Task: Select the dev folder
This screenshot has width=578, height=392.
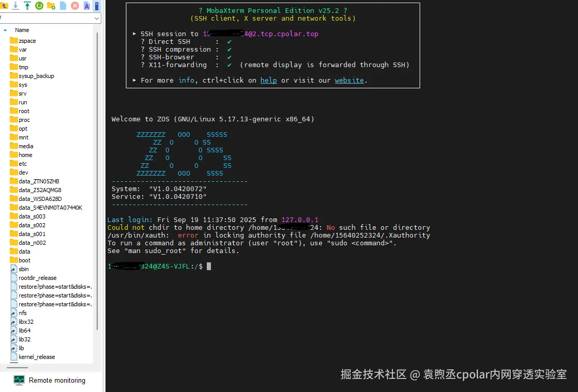Action: (23, 173)
